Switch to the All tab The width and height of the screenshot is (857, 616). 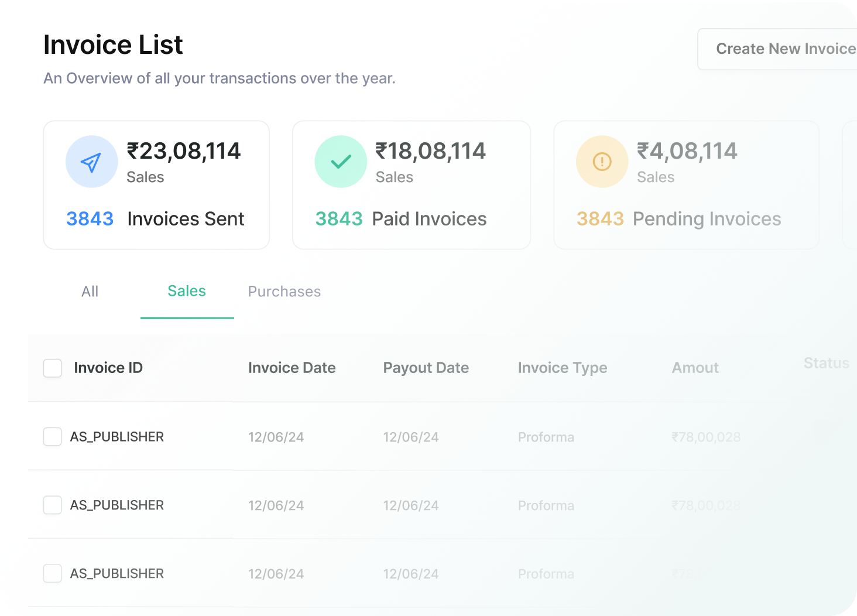tap(90, 292)
